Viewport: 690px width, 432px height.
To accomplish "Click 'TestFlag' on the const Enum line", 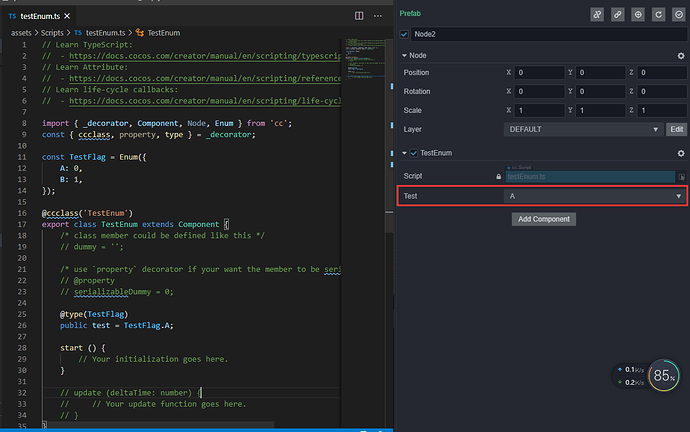I will [x=87, y=157].
